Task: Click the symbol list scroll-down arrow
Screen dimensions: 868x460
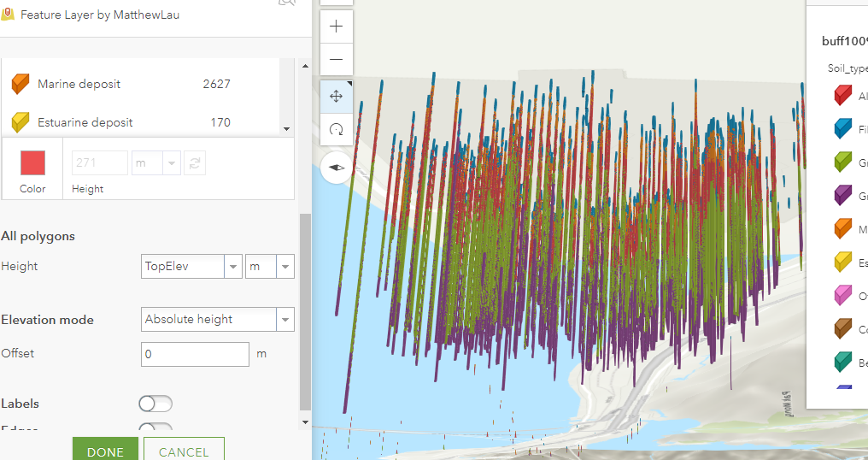Action: click(287, 128)
